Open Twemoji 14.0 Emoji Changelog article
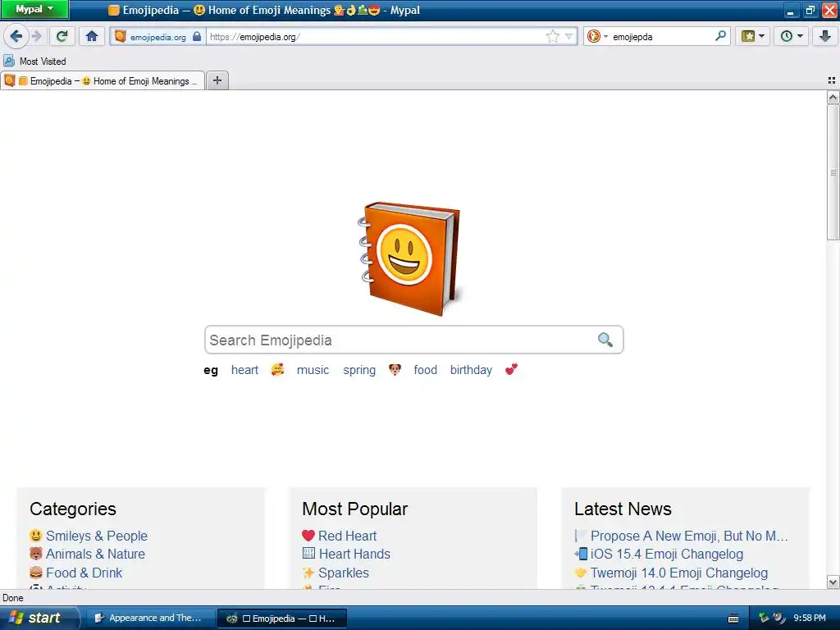 [x=678, y=573]
